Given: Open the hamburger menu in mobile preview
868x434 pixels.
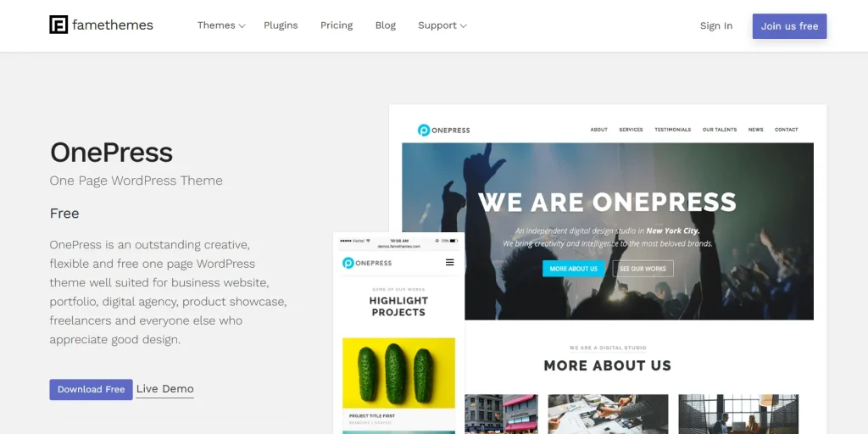Looking at the screenshot, I should [x=449, y=263].
